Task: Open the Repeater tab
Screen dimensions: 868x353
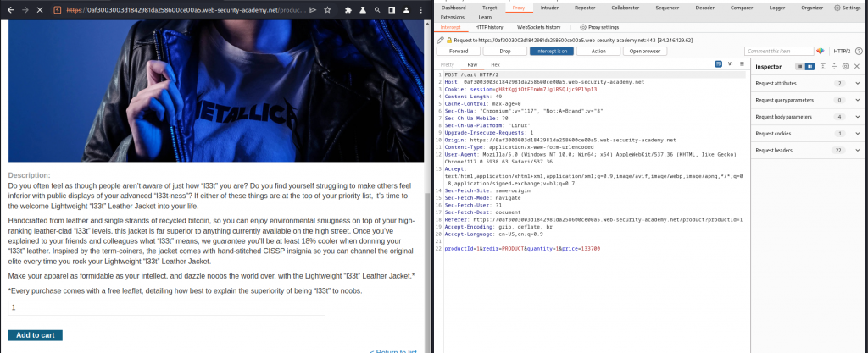Action: [x=585, y=8]
